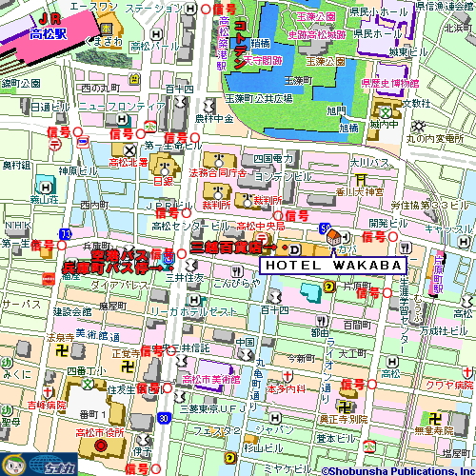
Task: Click the hotel H icon at リーガホテルゼスト
Action: pos(194,300)
